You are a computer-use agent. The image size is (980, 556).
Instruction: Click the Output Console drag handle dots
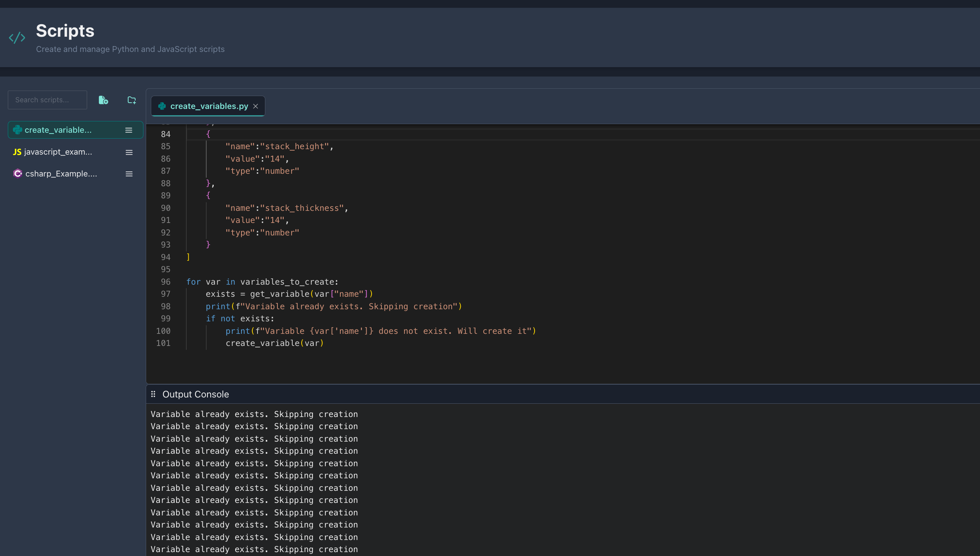tap(153, 394)
